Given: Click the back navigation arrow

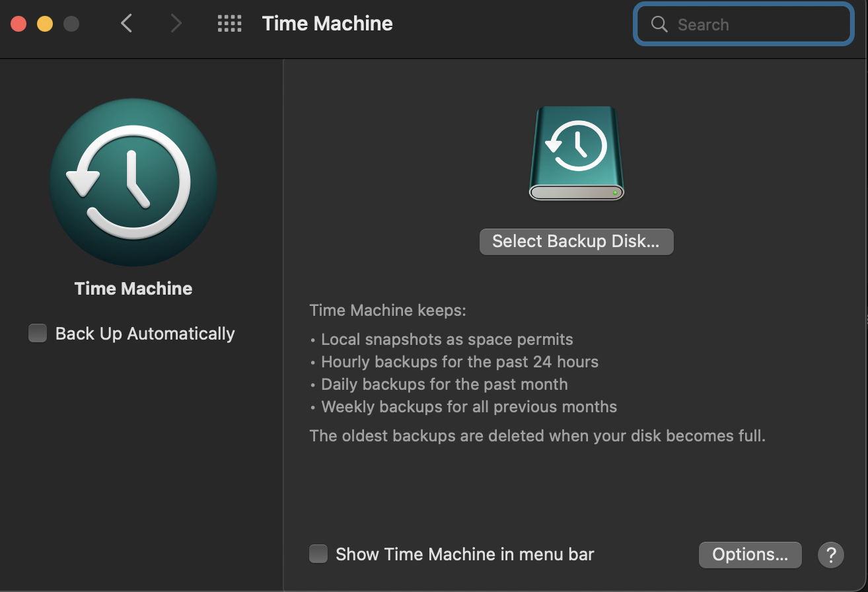Looking at the screenshot, I should coord(127,24).
